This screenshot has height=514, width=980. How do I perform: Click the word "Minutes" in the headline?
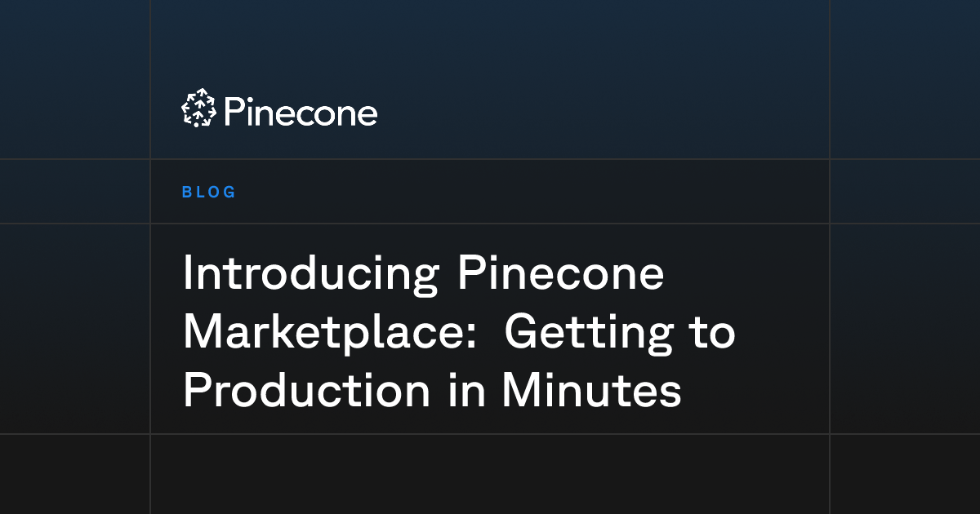(591, 392)
